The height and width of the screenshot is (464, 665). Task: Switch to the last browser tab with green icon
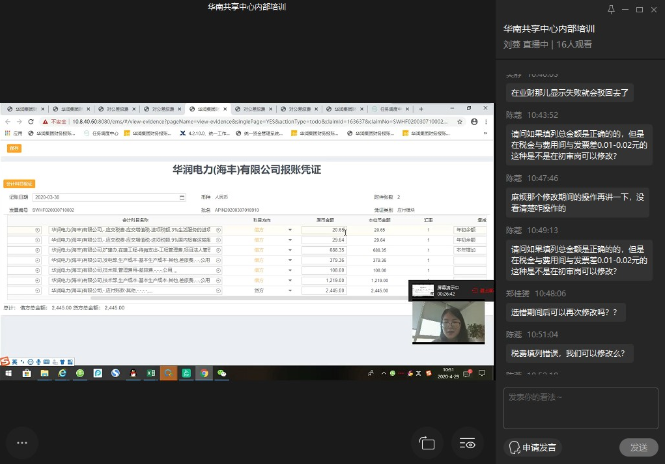pos(390,109)
